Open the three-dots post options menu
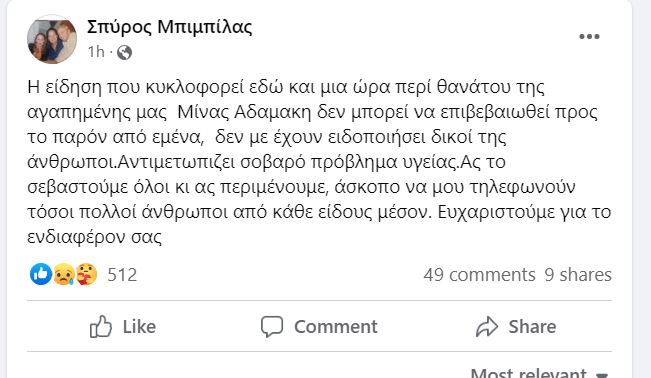 pos(589,37)
